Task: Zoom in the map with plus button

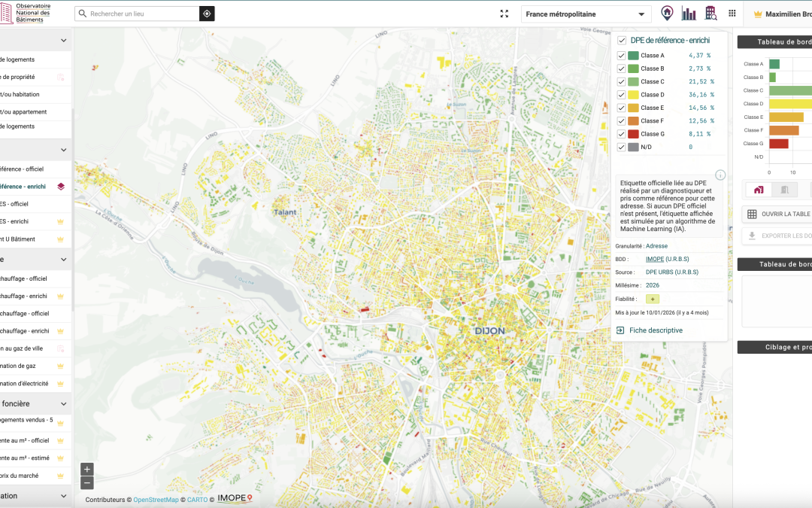Action: point(87,470)
